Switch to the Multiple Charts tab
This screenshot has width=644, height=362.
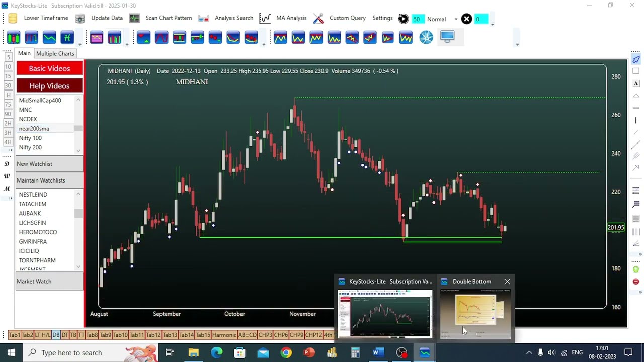[55, 54]
